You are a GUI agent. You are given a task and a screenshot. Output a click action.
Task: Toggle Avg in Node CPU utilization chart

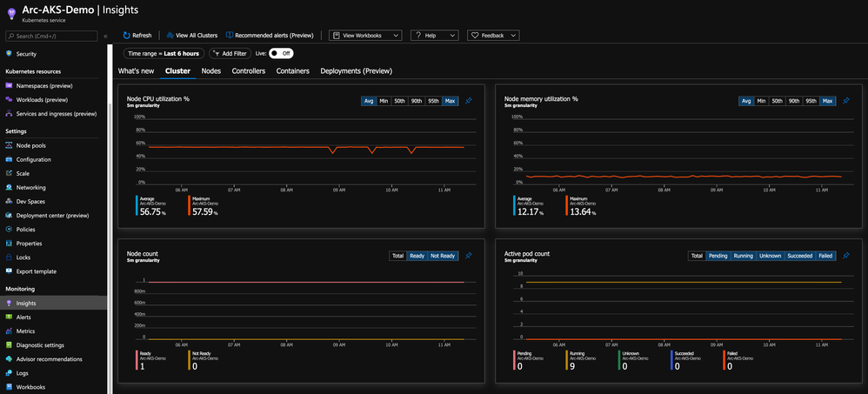369,101
